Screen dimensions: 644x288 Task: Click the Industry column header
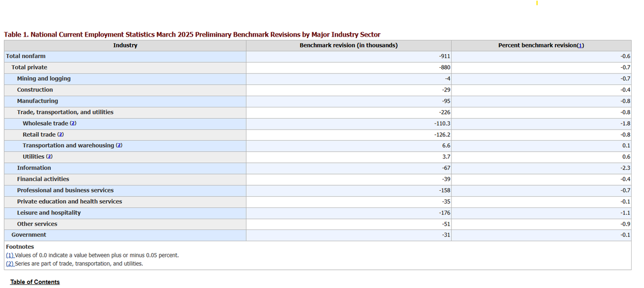point(125,46)
